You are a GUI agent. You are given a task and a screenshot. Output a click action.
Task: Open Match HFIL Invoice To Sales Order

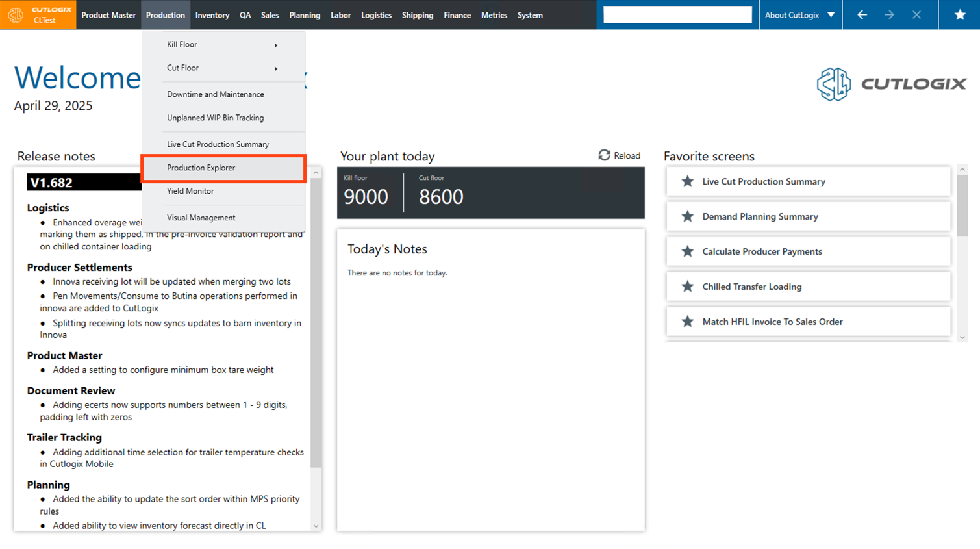[772, 322]
